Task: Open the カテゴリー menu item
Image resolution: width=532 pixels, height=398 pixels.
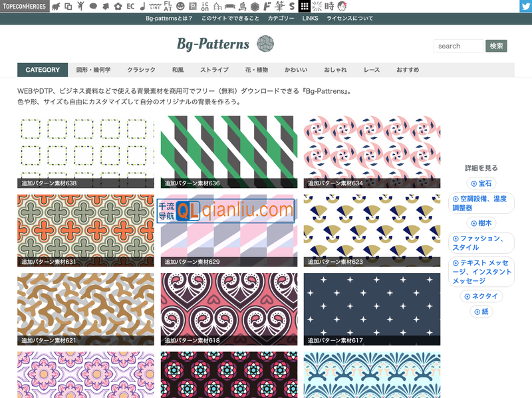Action: [281, 18]
